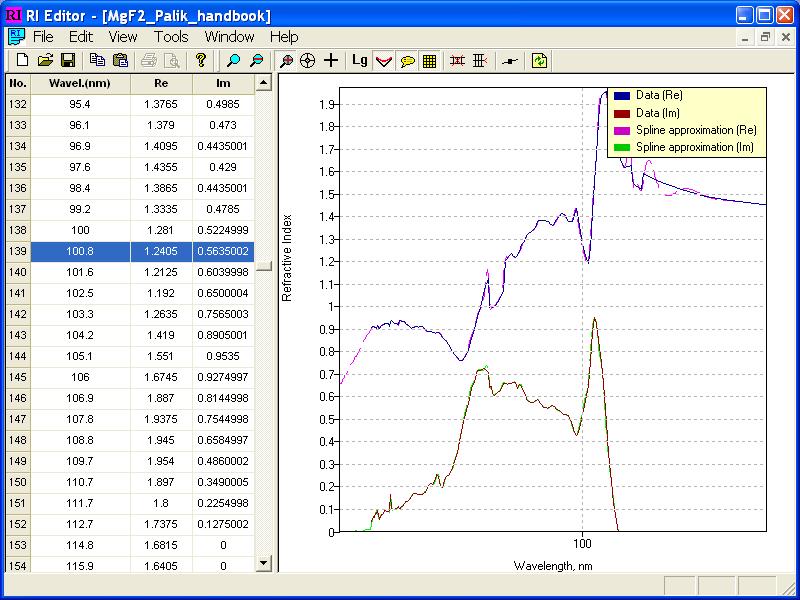Screen dimensions: 800x600
Task: Click the scroll up arrow of table
Action: point(264,84)
